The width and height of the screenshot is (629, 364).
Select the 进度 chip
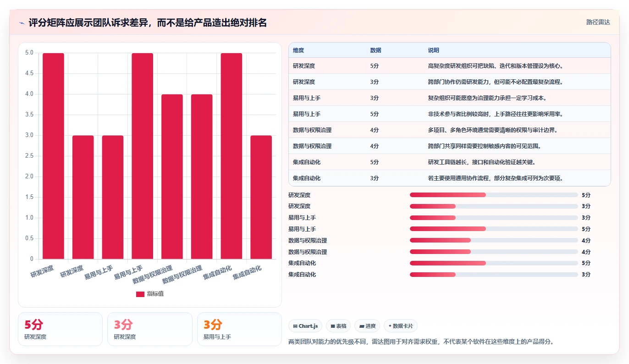[x=367, y=326]
